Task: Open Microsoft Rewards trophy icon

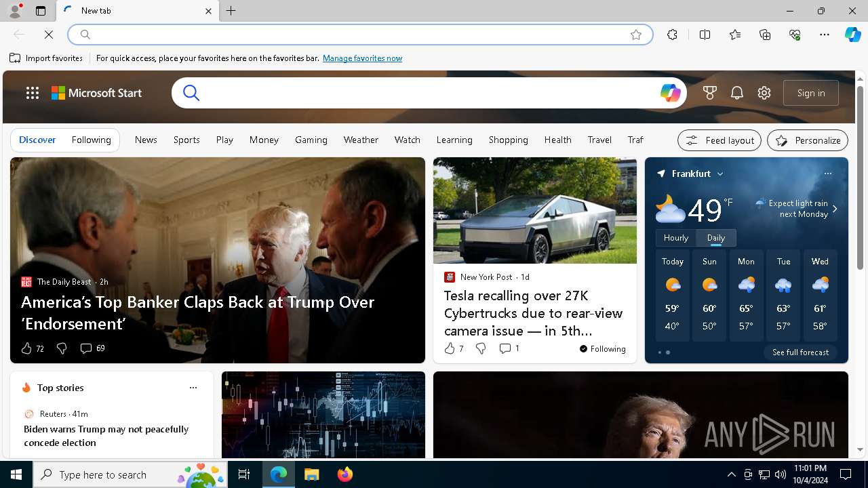Action: point(710,93)
